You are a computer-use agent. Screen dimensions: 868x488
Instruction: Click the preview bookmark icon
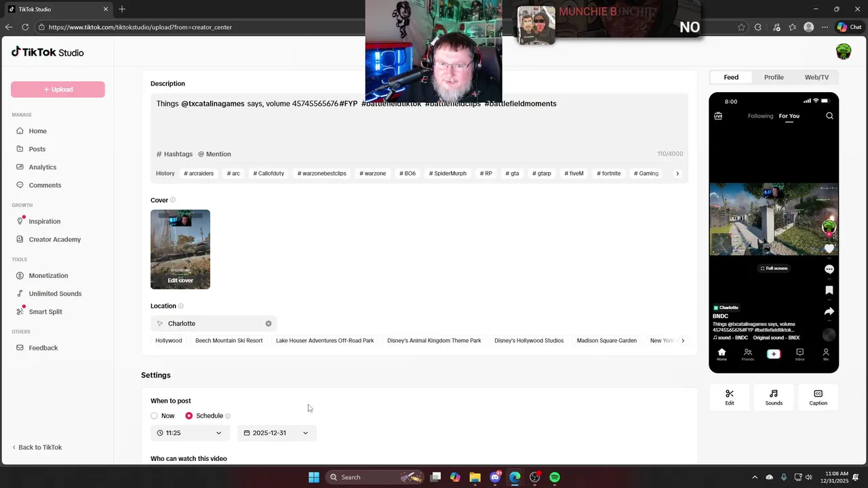pyautogui.click(x=829, y=290)
